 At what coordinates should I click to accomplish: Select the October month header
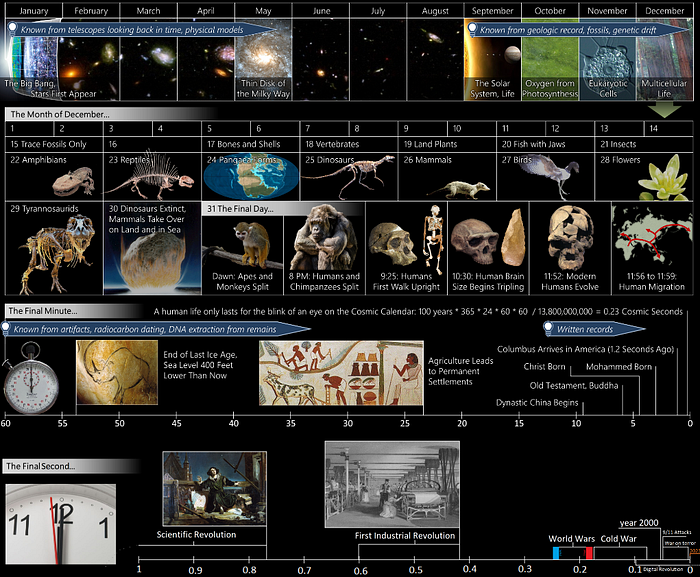(550, 11)
